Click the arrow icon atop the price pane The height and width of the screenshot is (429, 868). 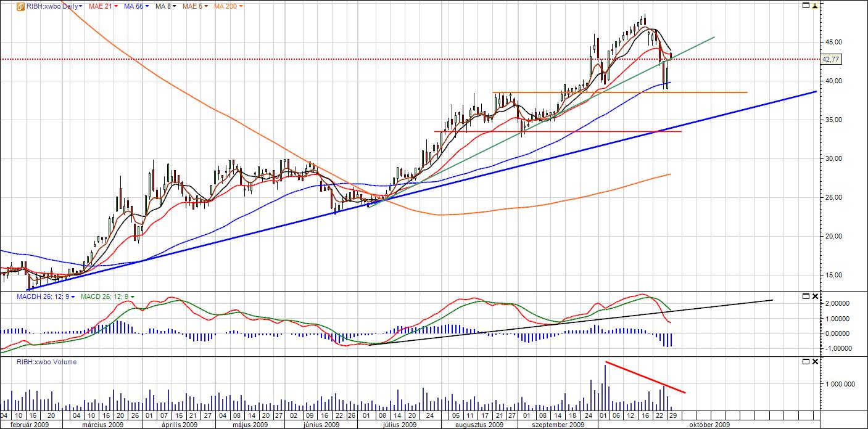tap(816, 6)
